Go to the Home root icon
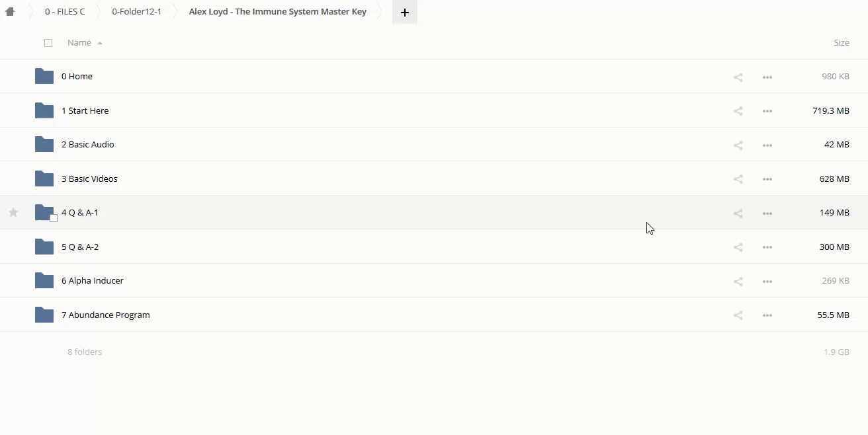This screenshot has width=868, height=435. tap(10, 12)
